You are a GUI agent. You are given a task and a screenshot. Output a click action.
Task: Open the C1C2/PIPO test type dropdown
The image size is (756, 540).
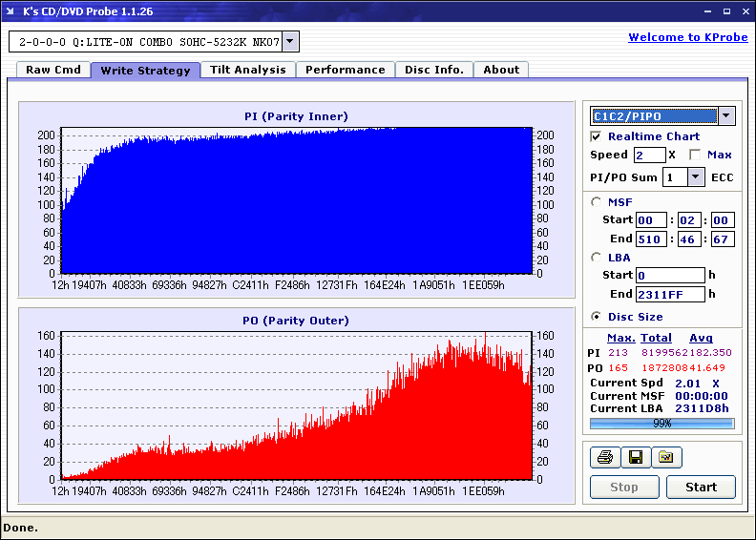pos(725,116)
